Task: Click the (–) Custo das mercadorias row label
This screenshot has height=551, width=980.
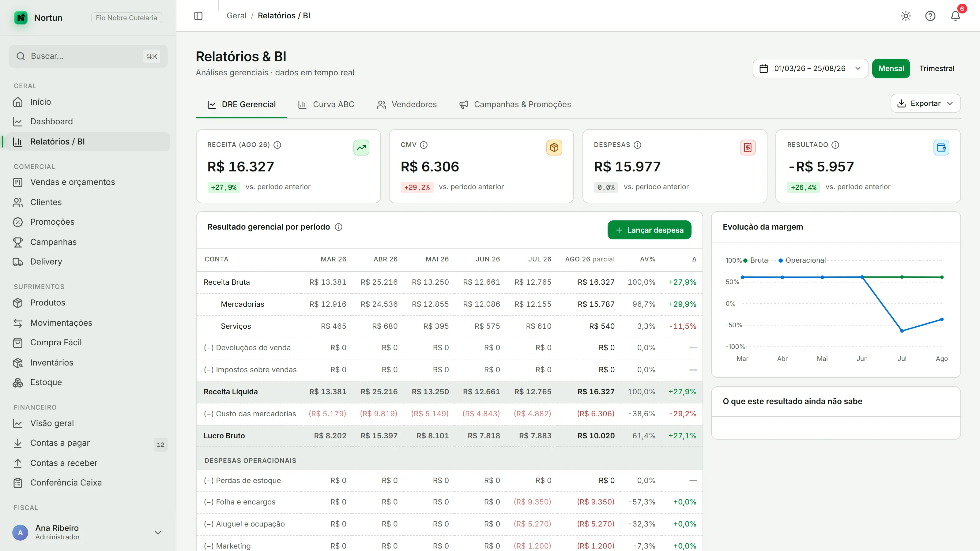Action: coord(250,414)
